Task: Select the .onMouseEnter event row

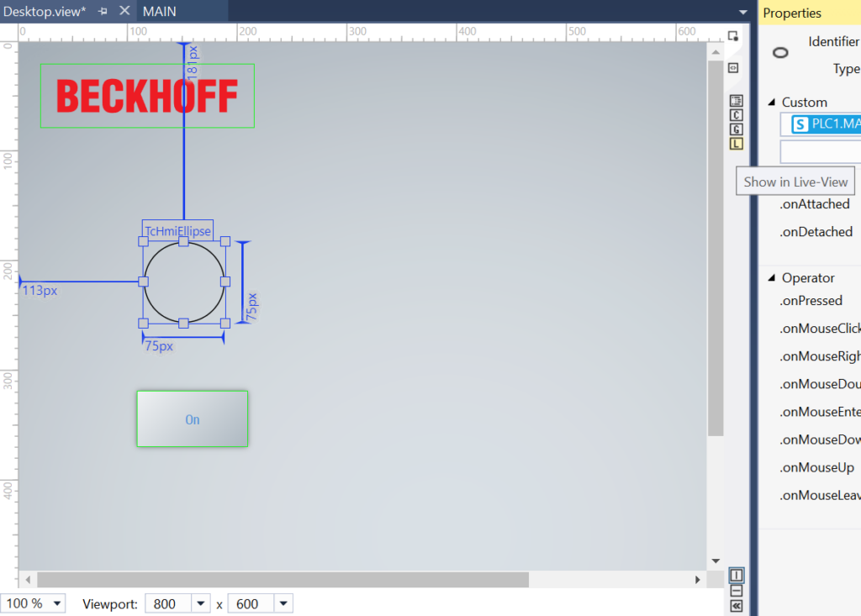Action: (x=820, y=412)
